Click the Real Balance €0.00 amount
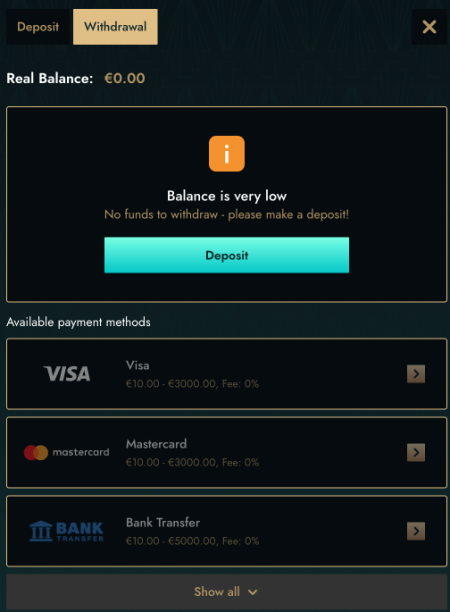The width and height of the screenshot is (450, 612). (125, 78)
